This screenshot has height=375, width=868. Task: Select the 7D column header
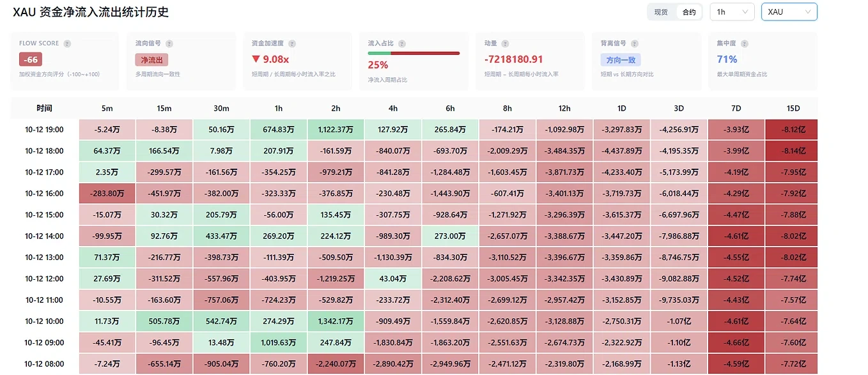[736, 108]
